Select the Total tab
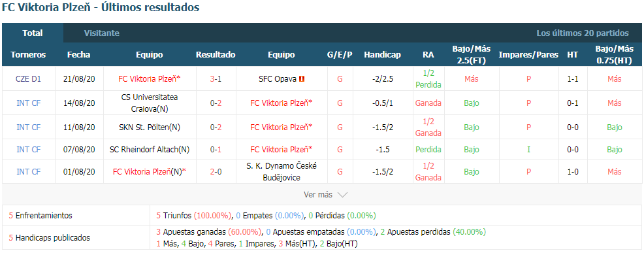This screenshot has height=253, width=644. click(33, 33)
